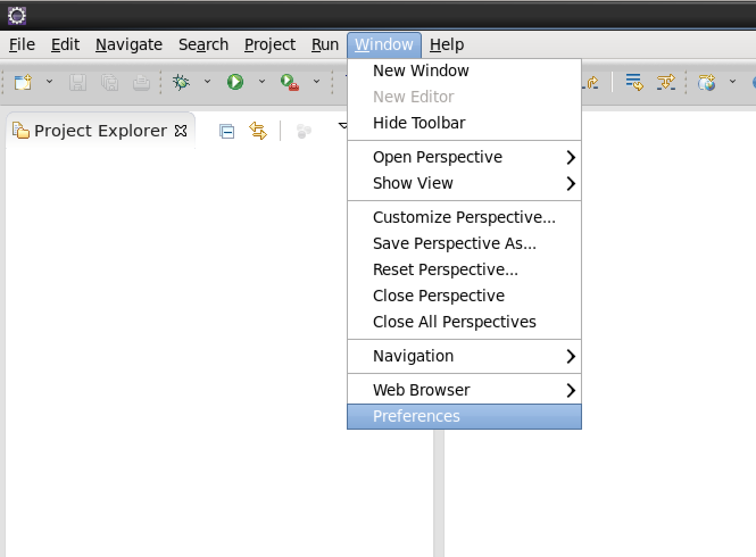756x557 pixels.
Task: Click the New wizard toolbar icon
Action: 23,82
